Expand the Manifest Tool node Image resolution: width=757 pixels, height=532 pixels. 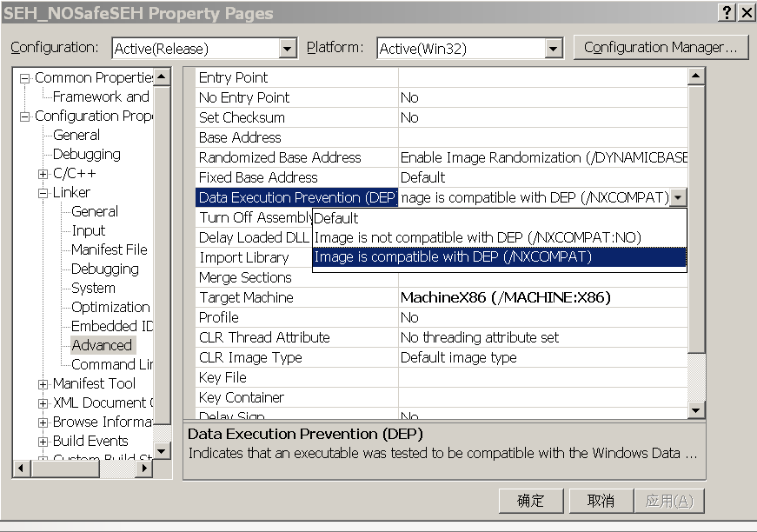tap(43, 384)
